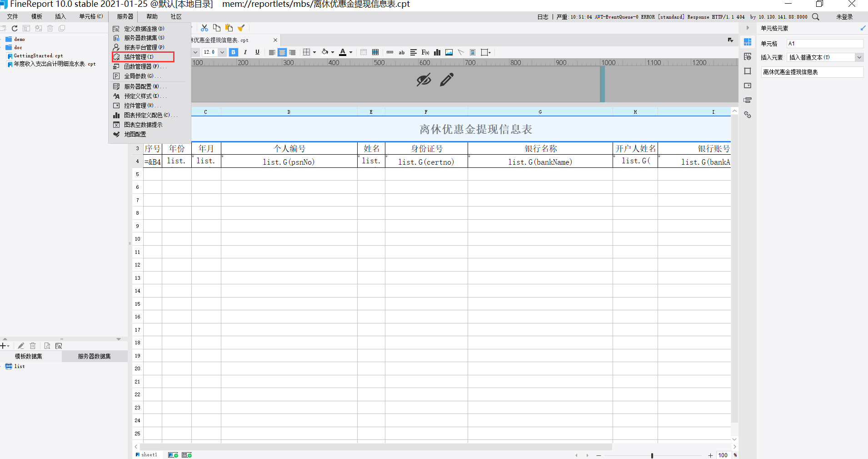
Task: Open widget settings panel icon
Action: (x=748, y=86)
